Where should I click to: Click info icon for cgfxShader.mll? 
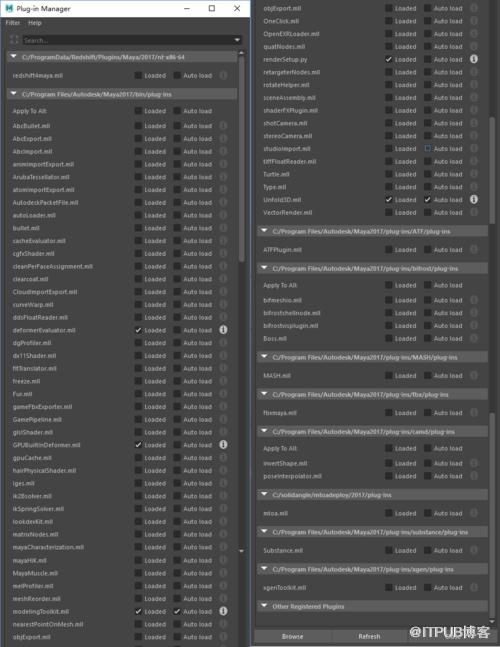223,253
